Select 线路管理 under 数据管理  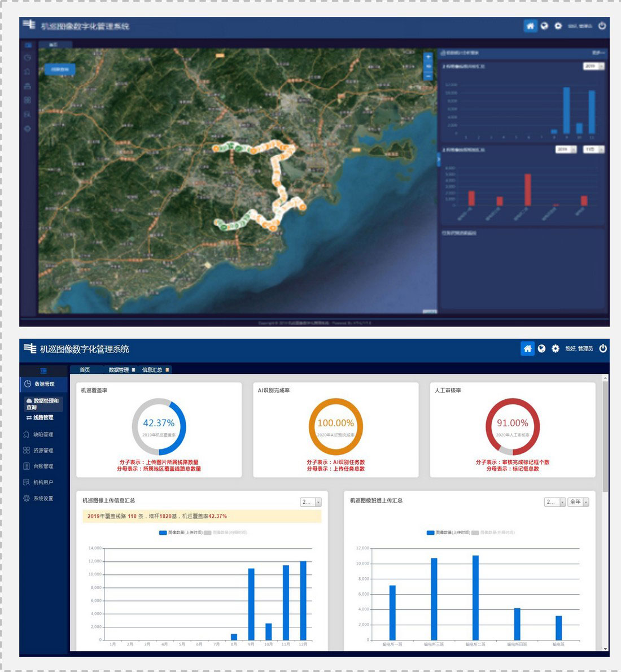(43, 418)
